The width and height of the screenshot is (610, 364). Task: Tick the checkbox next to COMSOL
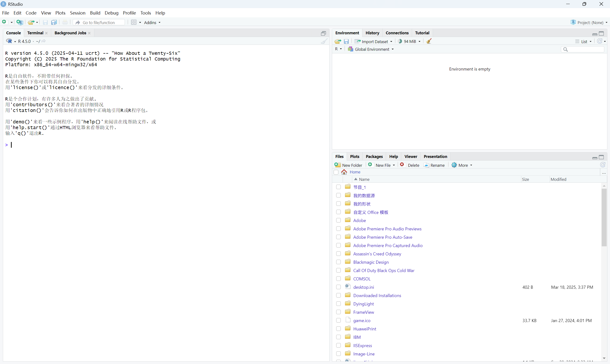tap(339, 279)
